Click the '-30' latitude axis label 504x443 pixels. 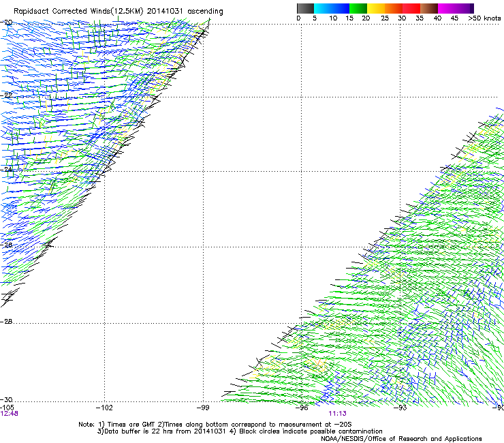6,399
